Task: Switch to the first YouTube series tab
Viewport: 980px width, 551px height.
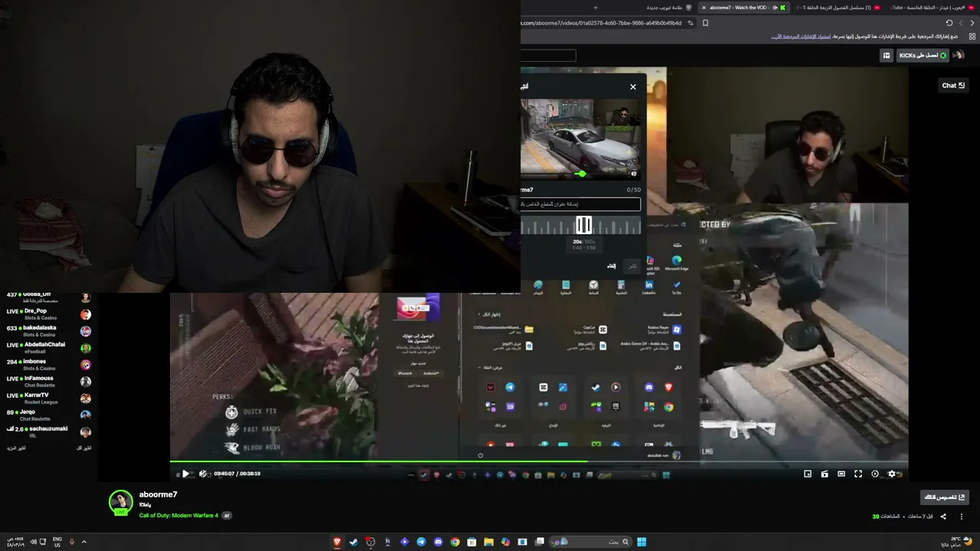Action: point(838,8)
